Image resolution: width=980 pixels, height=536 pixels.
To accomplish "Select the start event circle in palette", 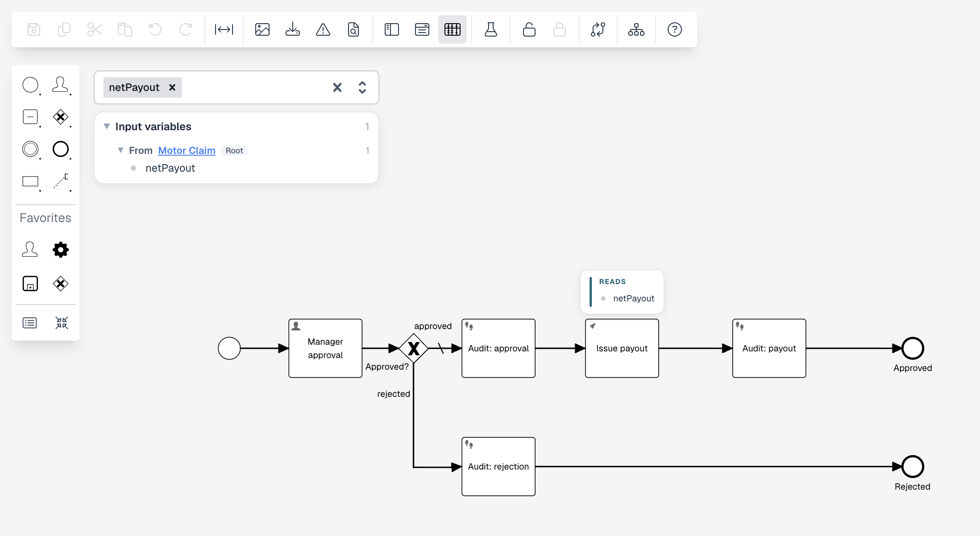I will 30,85.
